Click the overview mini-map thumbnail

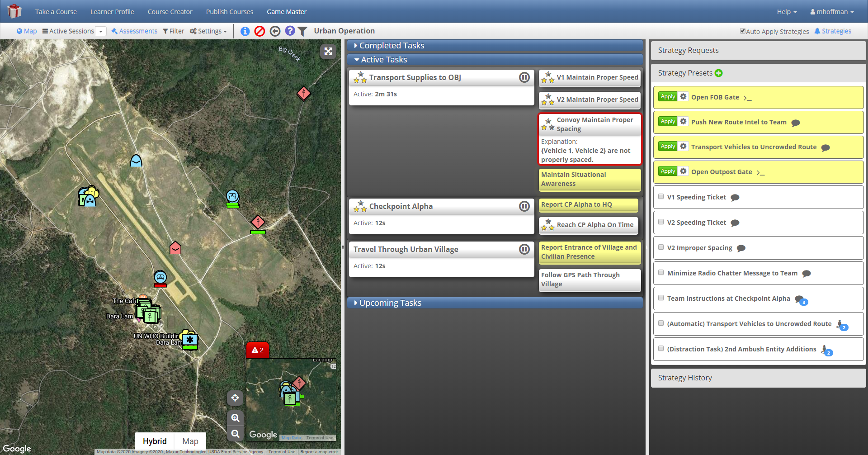coord(291,400)
